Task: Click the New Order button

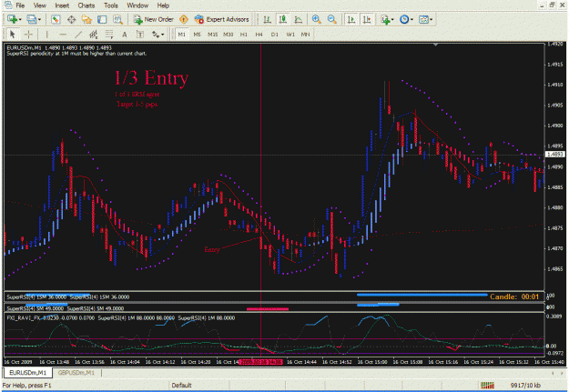Action: point(154,19)
